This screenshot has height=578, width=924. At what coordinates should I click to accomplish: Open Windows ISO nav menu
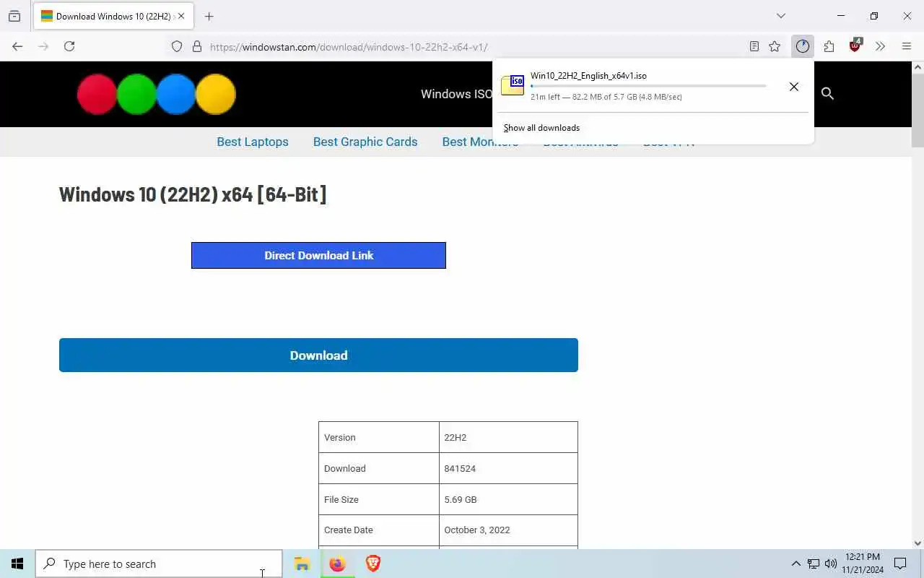click(x=456, y=94)
